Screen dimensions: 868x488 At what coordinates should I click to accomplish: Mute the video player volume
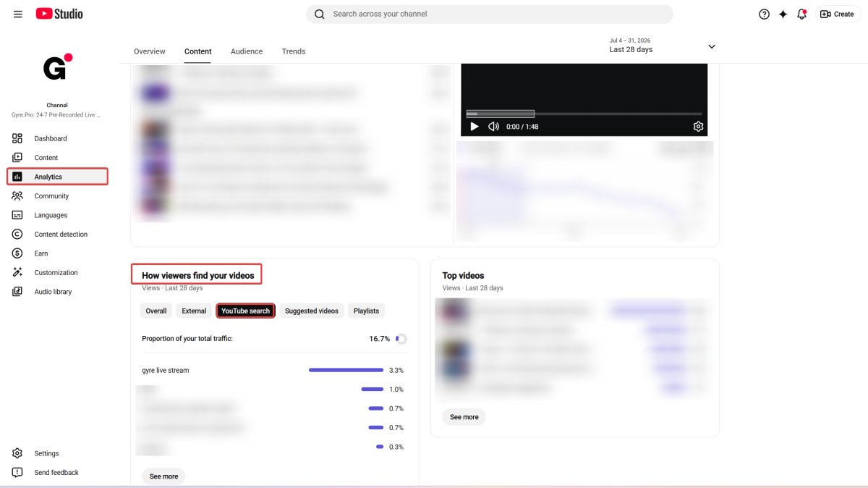494,126
